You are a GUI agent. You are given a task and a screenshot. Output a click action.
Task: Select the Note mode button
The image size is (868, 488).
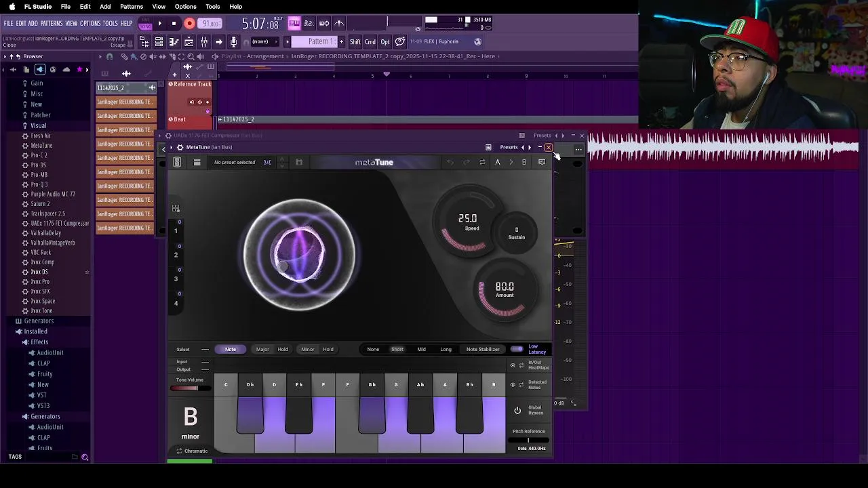pos(231,349)
